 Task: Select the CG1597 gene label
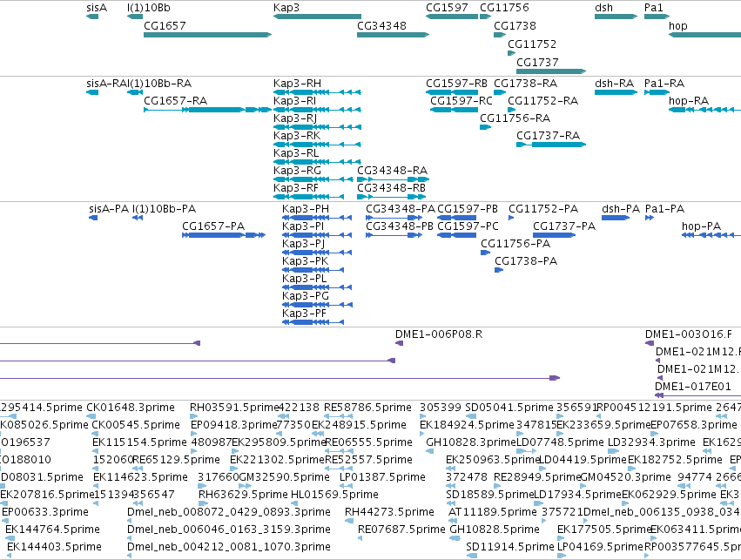pos(447,8)
